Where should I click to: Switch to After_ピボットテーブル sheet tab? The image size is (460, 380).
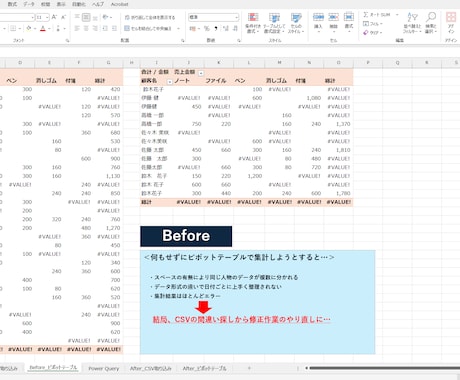(x=204, y=368)
